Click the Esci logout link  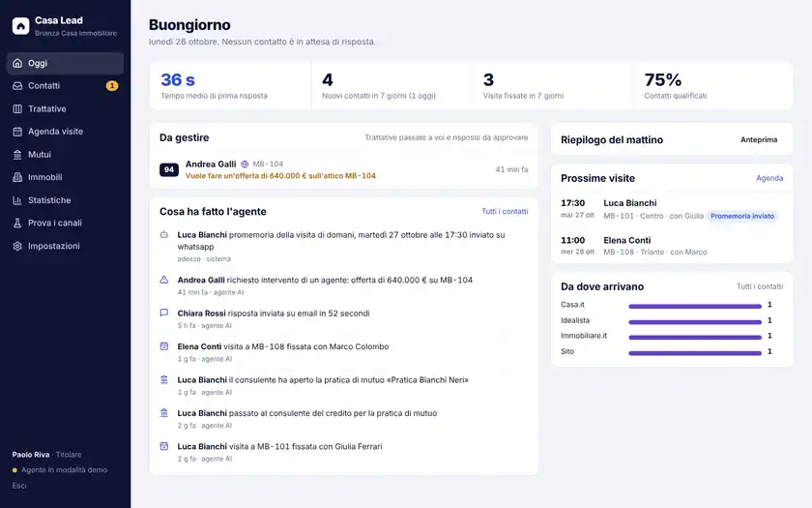[19, 486]
